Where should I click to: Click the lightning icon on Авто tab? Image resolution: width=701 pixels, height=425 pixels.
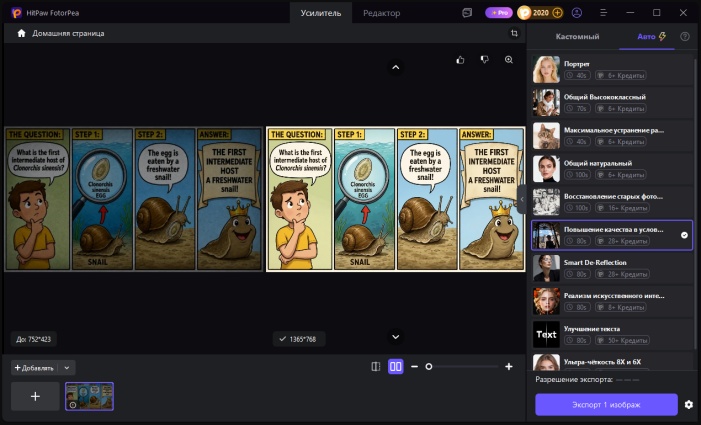(x=662, y=37)
